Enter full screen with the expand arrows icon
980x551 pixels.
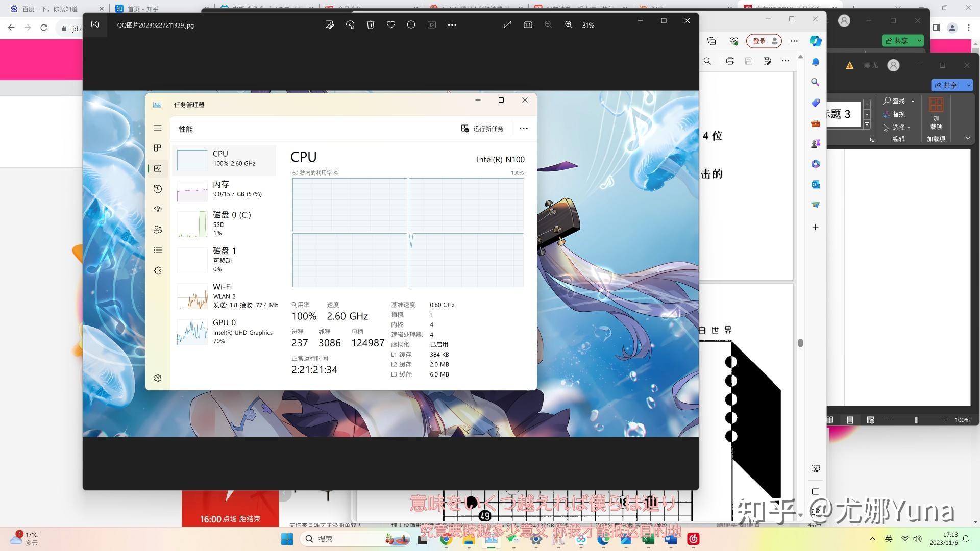[x=507, y=24]
